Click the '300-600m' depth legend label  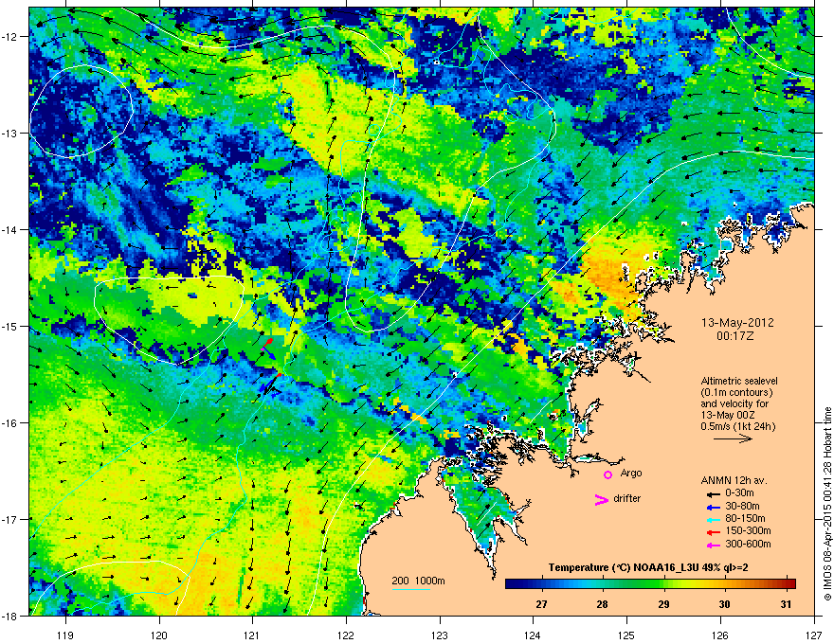point(748,544)
